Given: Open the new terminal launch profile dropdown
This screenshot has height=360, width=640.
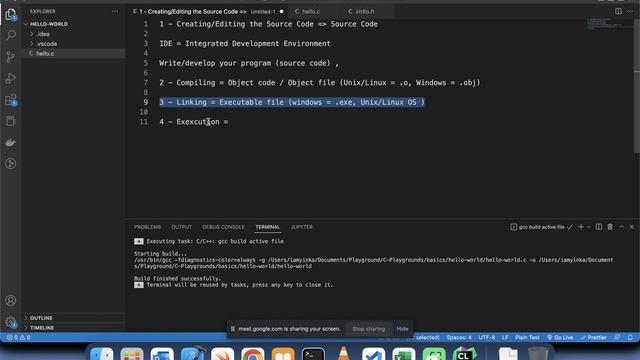Looking at the screenshot, I should click(588, 227).
